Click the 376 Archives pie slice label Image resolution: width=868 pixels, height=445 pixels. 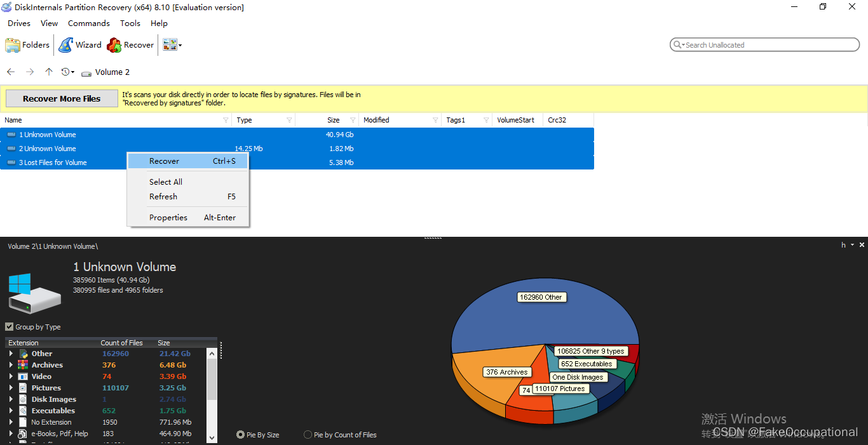click(506, 372)
